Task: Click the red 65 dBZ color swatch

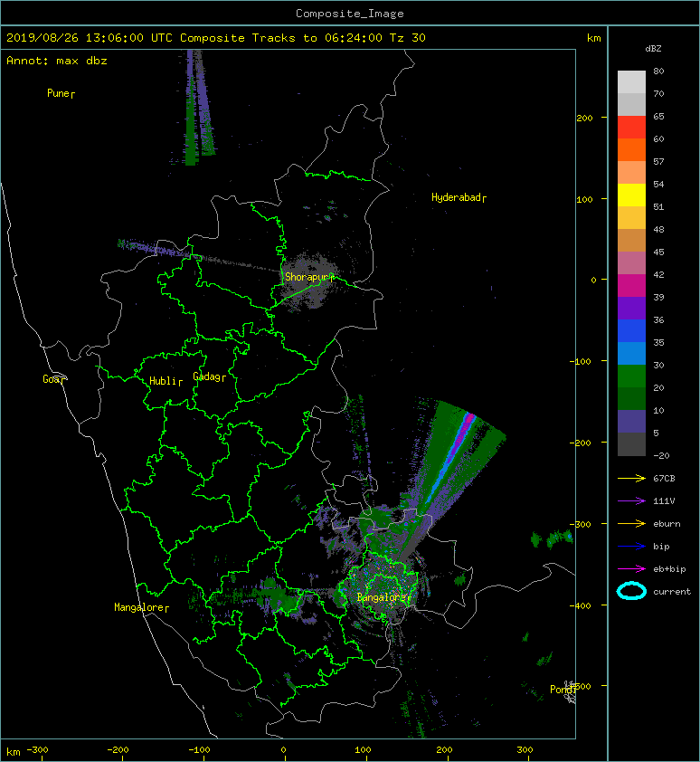Action: pyautogui.click(x=631, y=127)
